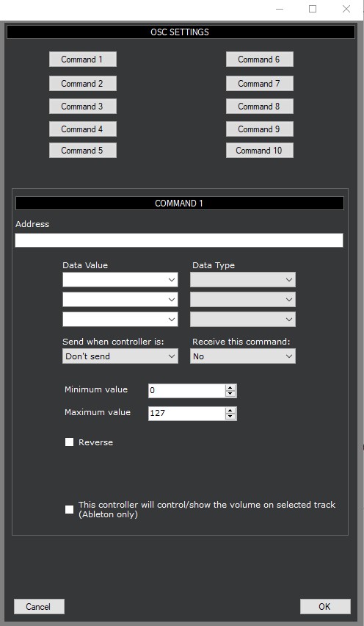Tick the Ableton selected track volume checkbox

pos(70,509)
